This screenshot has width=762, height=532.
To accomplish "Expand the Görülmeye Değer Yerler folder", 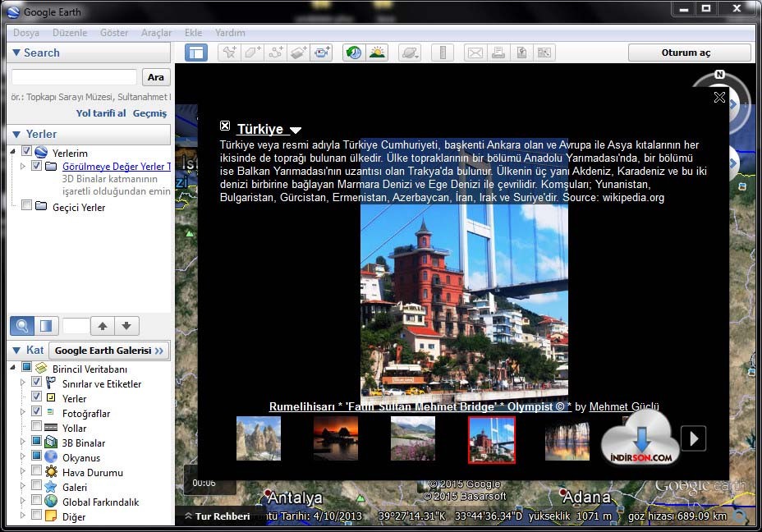I will (23, 166).
